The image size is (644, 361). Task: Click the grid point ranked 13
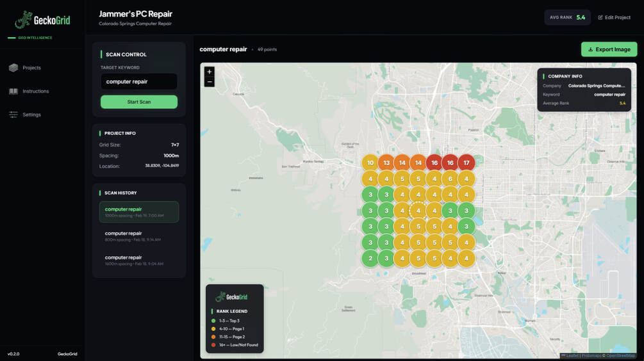(x=386, y=163)
